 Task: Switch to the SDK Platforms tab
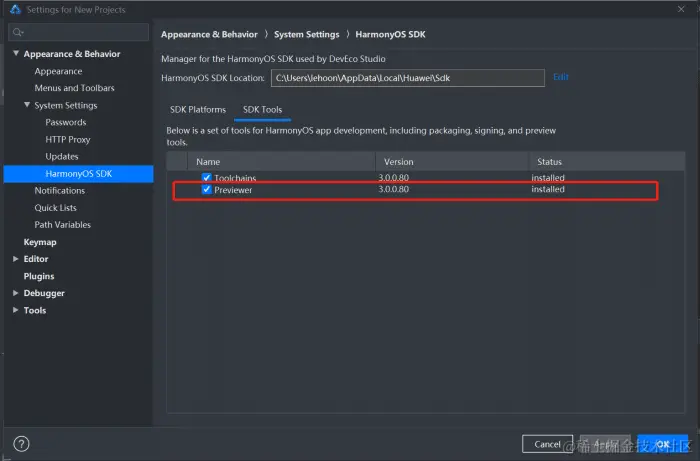198,110
